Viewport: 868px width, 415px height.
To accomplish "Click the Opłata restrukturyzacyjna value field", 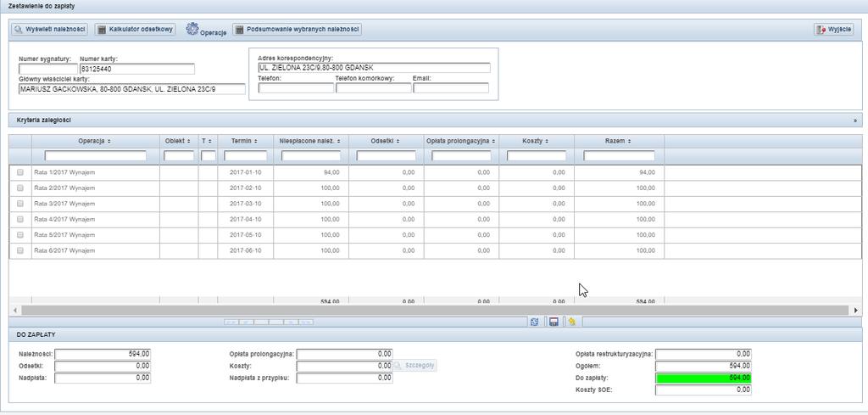I will pos(703,354).
